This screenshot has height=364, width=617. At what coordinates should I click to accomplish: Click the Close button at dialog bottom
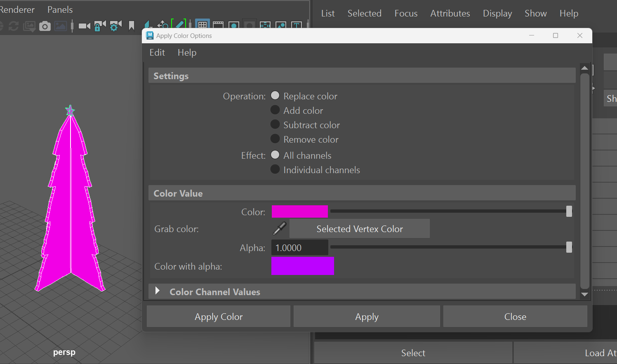coord(515,316)
